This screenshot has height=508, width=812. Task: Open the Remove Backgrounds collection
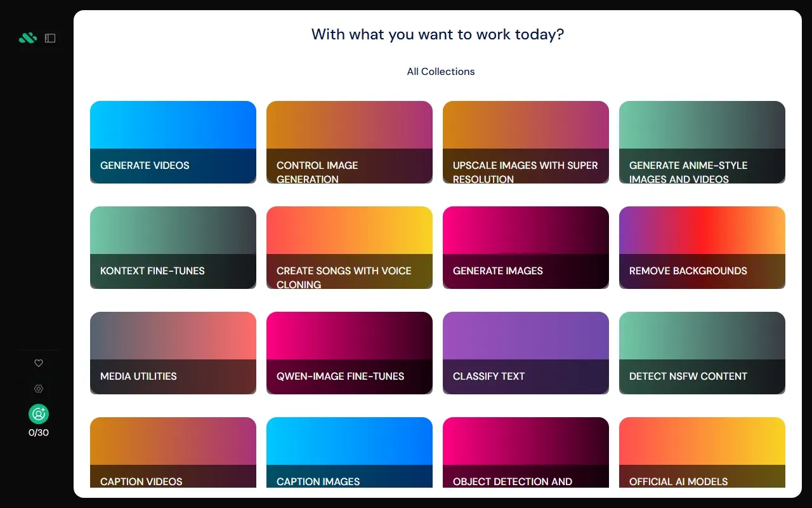(x=702, y=248)
